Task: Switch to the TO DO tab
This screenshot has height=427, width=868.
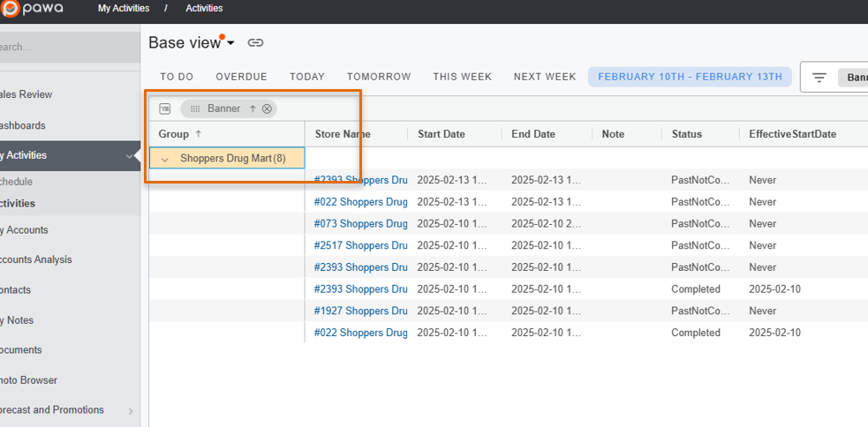Action: pos(177,77)
